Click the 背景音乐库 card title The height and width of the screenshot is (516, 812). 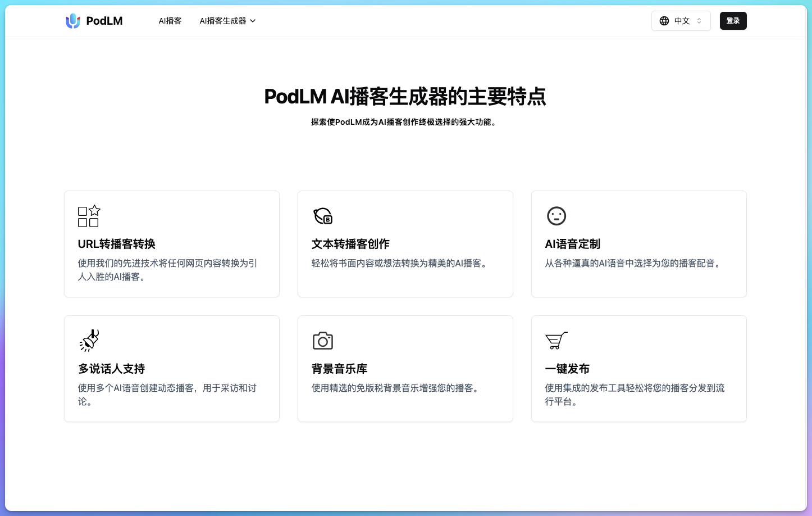pos(340,369)
